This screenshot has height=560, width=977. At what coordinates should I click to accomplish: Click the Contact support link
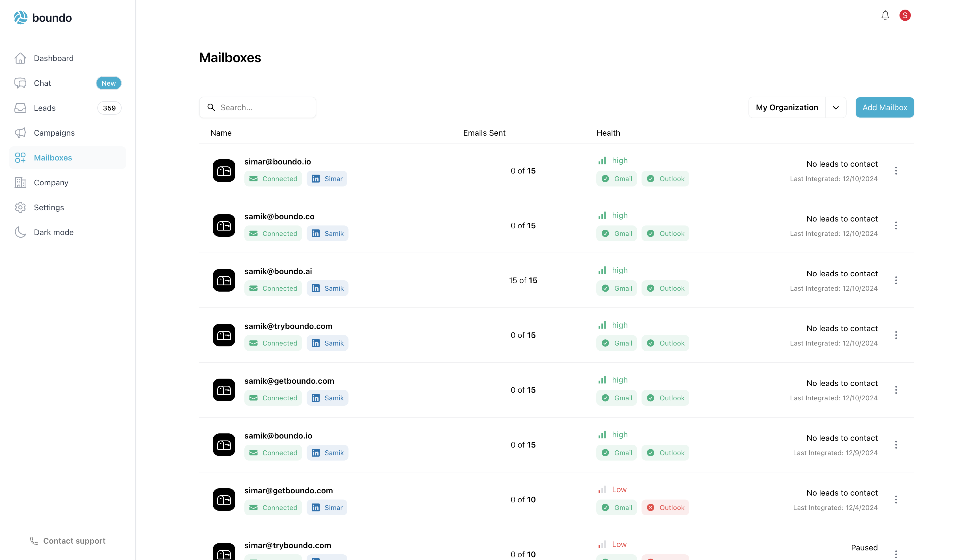(x=68, y=541)
